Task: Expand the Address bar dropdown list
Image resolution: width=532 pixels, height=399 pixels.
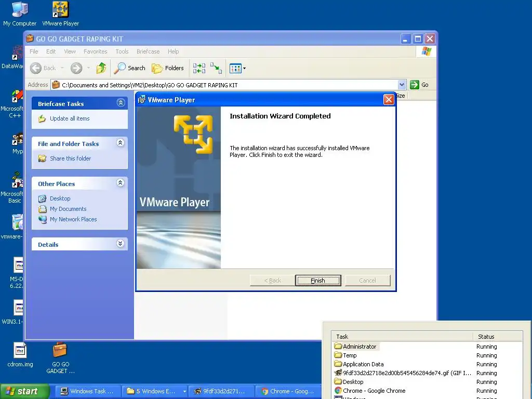Action: tap(402, 85)
